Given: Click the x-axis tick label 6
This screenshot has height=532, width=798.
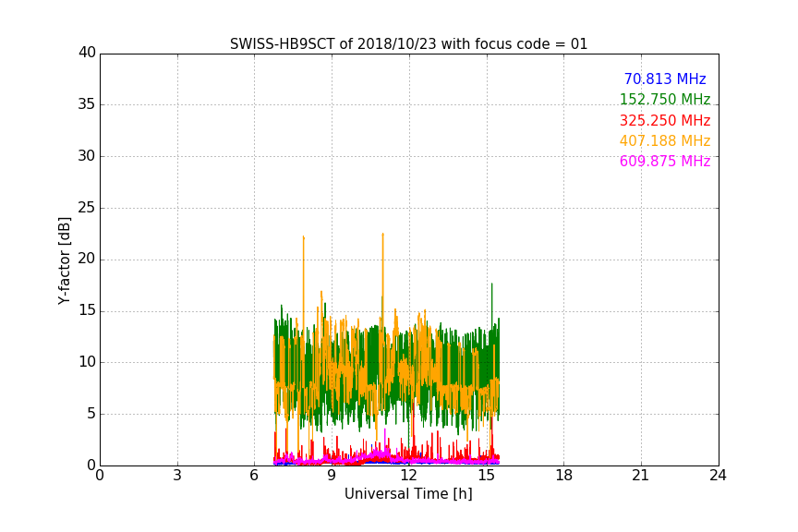Looking at the screenshot, I should pyautogui.click(x=254, y=476).
